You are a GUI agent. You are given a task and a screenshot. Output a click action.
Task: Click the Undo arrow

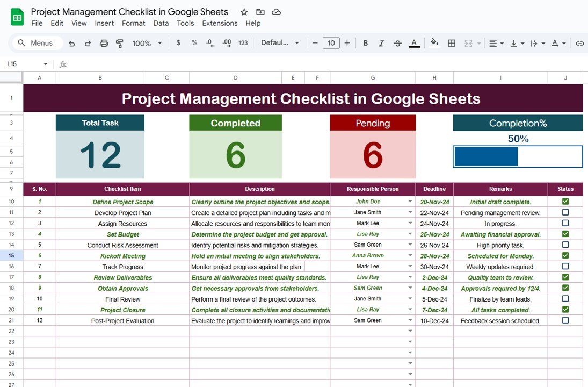[x=71, y=43]
